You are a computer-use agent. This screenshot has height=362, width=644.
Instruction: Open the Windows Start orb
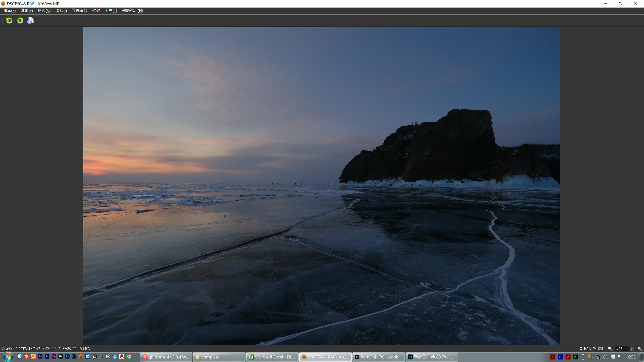(8, 357)
